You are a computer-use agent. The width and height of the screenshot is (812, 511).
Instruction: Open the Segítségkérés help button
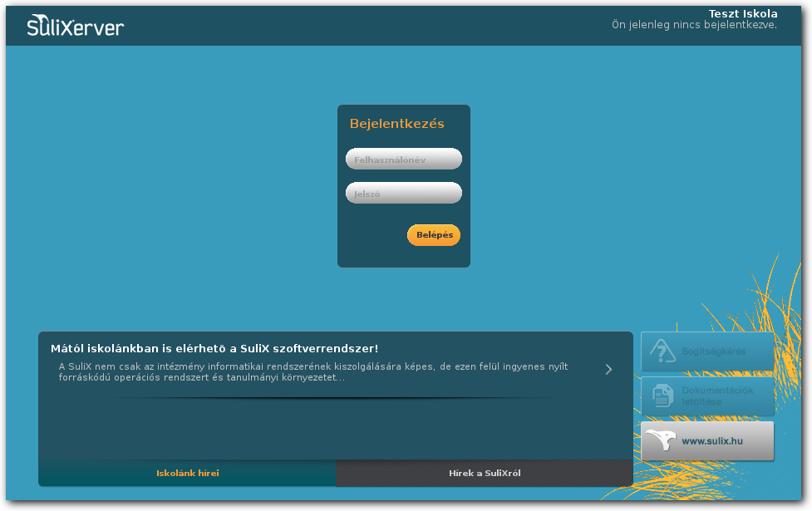tap(707, 351)
